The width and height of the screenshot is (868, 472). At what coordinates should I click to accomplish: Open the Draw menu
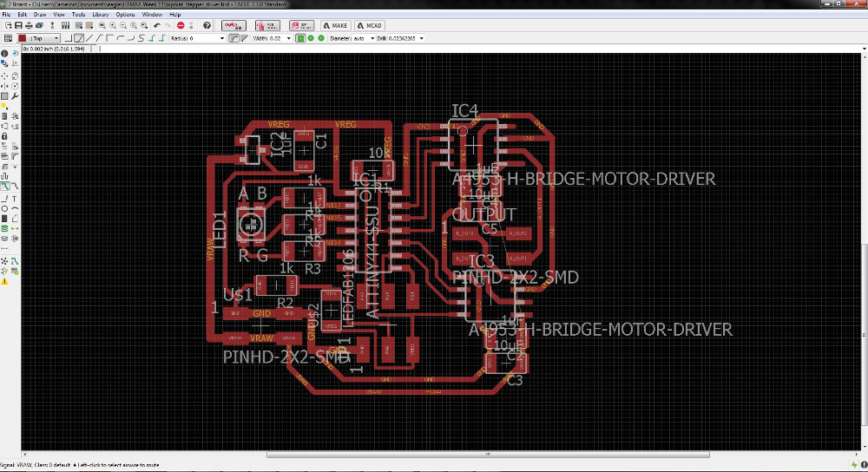tap(40, 15)
